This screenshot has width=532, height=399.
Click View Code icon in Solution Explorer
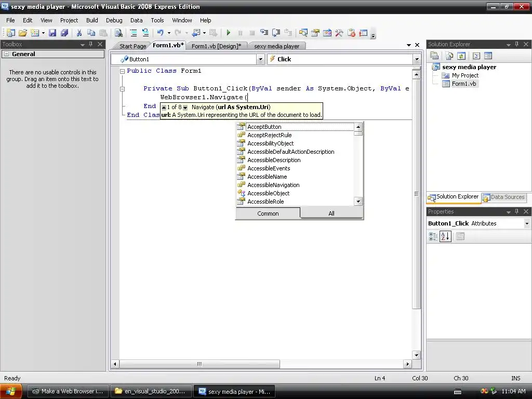476,56
